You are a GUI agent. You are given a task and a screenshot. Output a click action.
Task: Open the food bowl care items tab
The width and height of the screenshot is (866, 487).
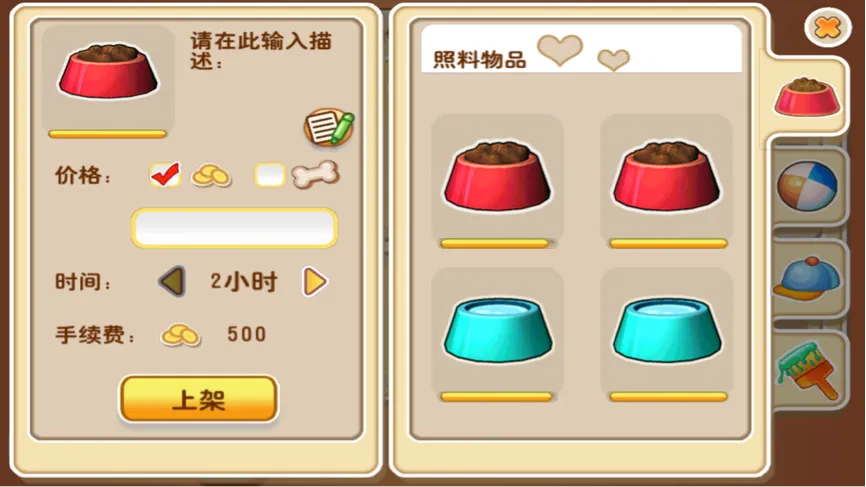click(806, 97)
